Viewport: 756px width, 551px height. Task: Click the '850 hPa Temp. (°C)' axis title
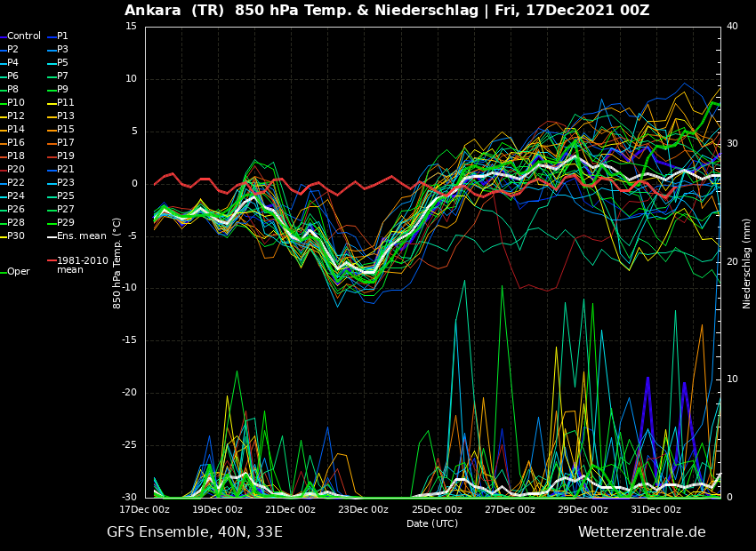point(117,263)
